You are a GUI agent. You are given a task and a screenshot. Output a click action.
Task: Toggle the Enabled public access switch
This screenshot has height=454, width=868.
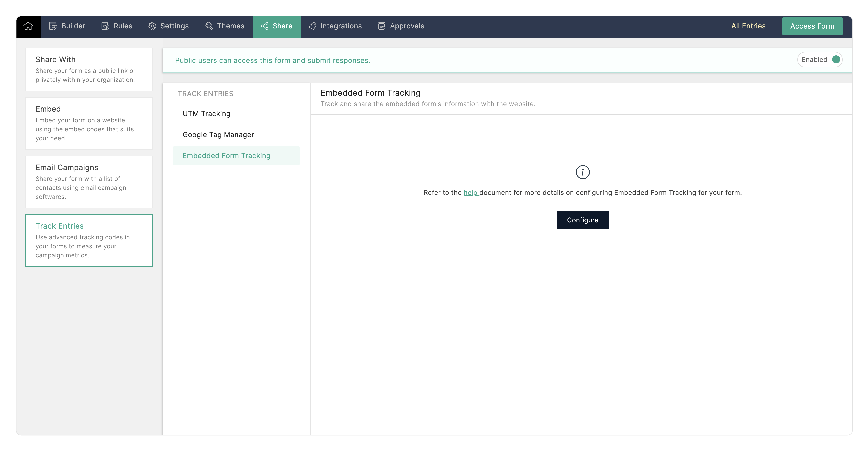[835, 60]
